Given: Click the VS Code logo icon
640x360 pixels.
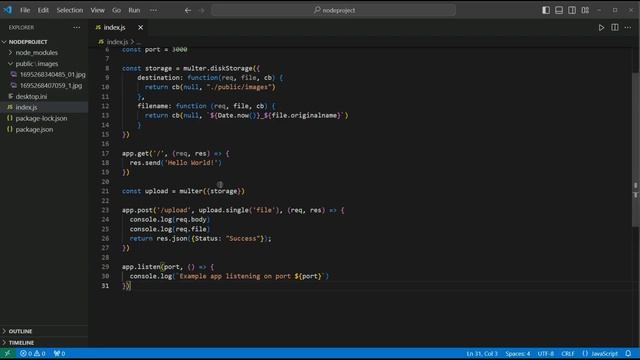Looking at the screenshot, I should point(8,10).
